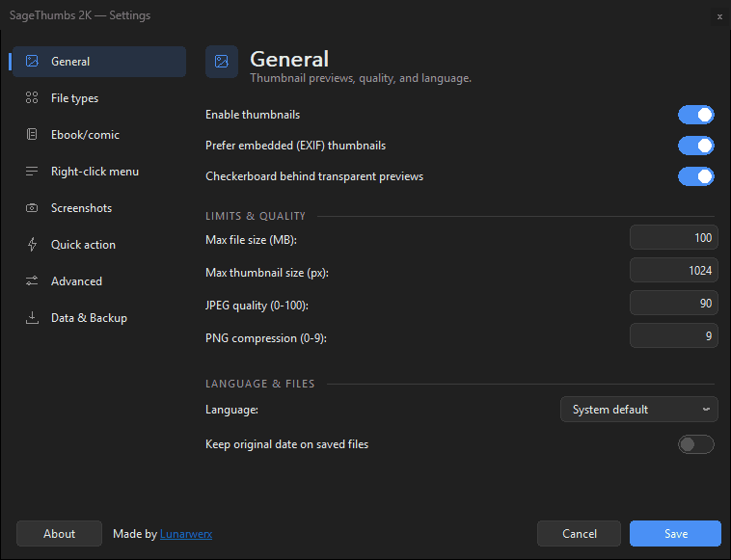This screenshot has height=560, width=731.
Task: Click the 'LANGUAGE & FILES' section heading
Action: [x=260, y=384]
